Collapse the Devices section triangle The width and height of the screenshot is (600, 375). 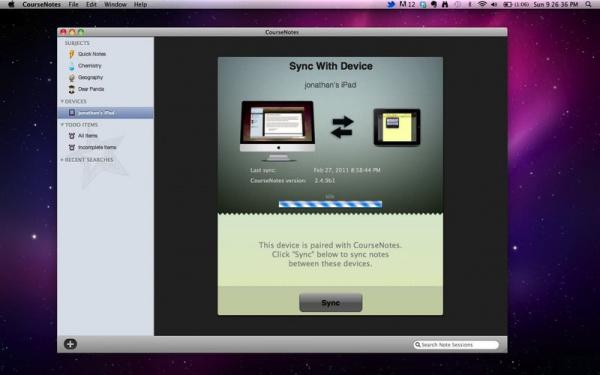click(x=62, y=101)
